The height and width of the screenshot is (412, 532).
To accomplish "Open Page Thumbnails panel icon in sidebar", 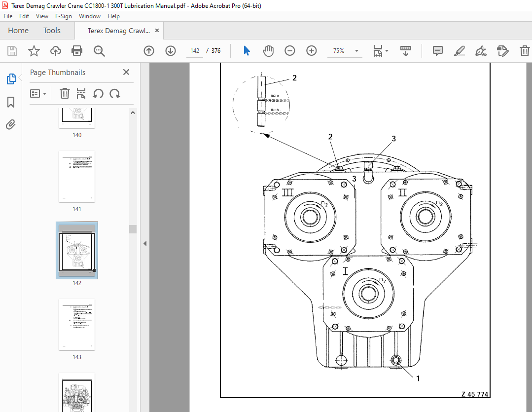I will coord(11,79).
